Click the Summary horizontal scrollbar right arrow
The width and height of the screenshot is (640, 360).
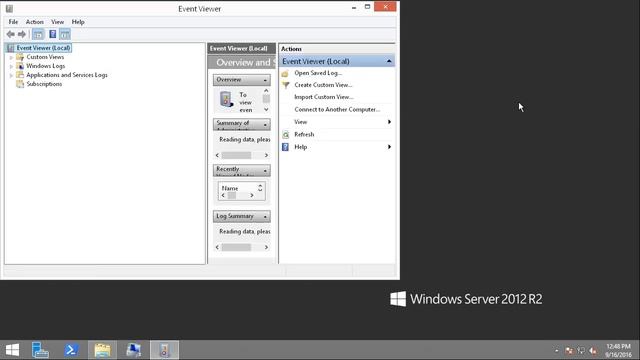(266, 155)
